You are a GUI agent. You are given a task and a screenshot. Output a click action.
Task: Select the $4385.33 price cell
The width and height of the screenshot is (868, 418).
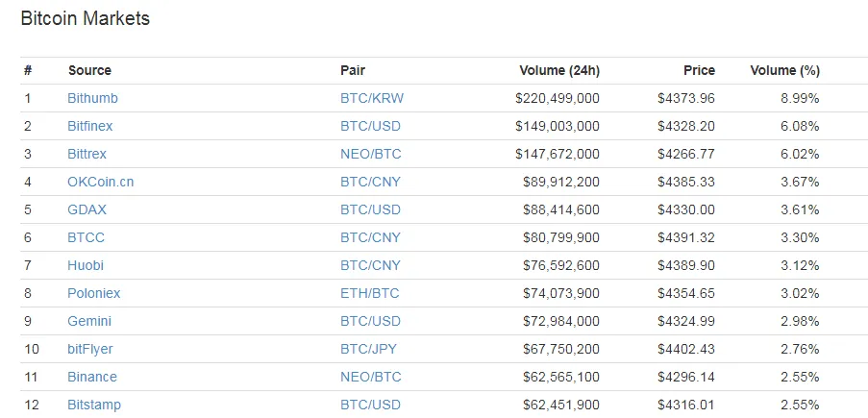(686, 182)
